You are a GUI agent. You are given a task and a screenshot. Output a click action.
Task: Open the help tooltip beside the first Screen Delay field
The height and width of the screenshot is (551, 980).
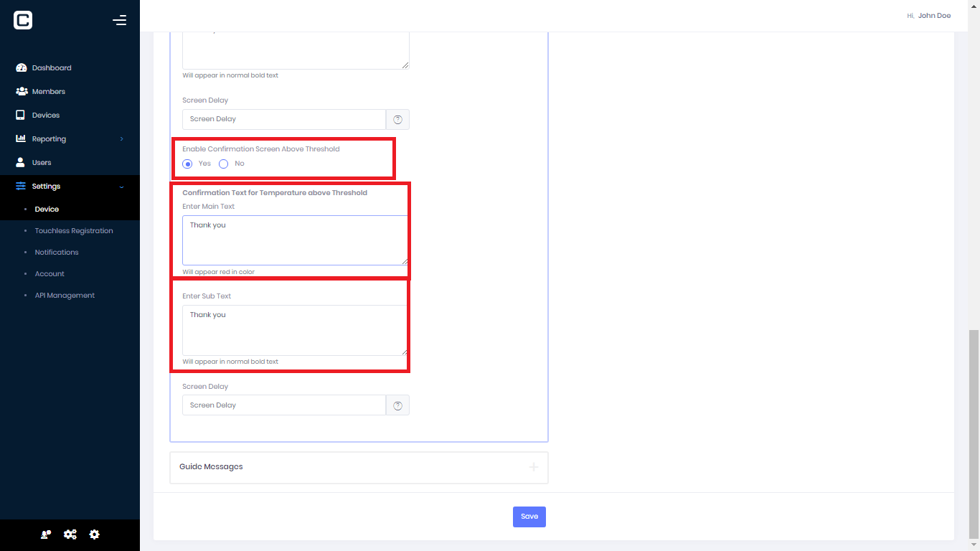pos(397,119)
